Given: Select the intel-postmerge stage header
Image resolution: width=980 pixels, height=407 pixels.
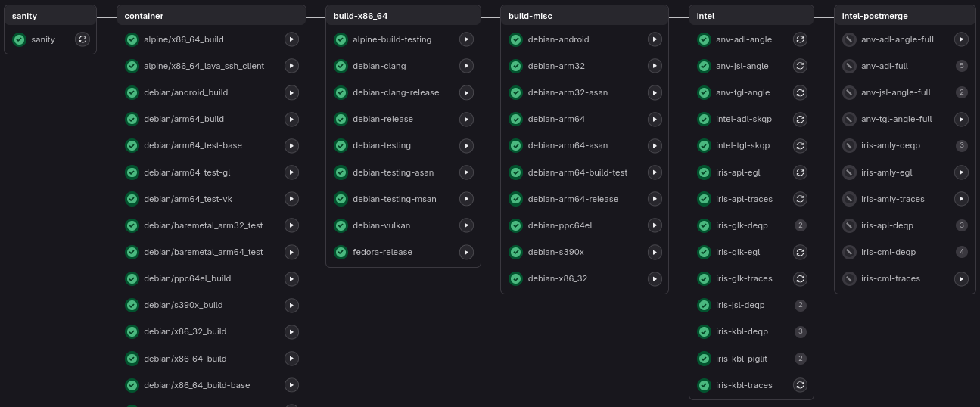Looking at the screenshot, I should click(x=874, y=16).
